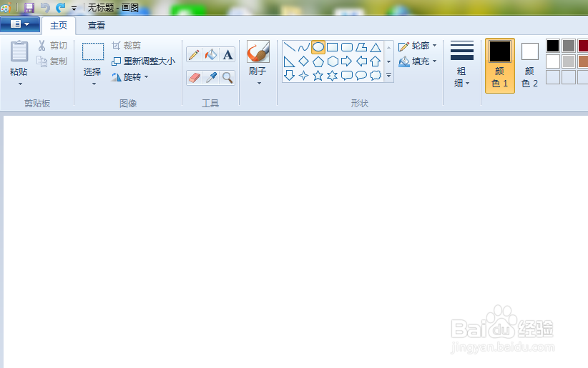The width and height of the screenshot is (588, 368).
Task: Open the 旋转 (Rotate) dropdown
Action: click(130, 77)
